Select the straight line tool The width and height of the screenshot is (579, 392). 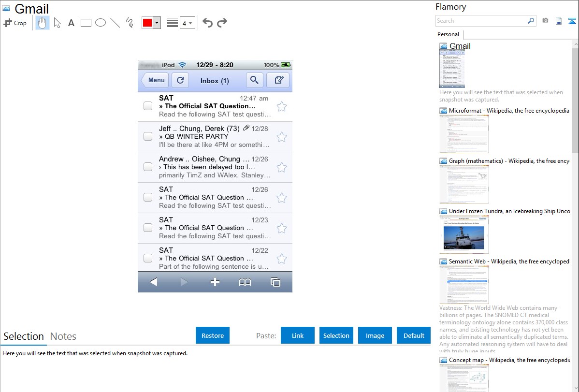(x=115, y=23)
